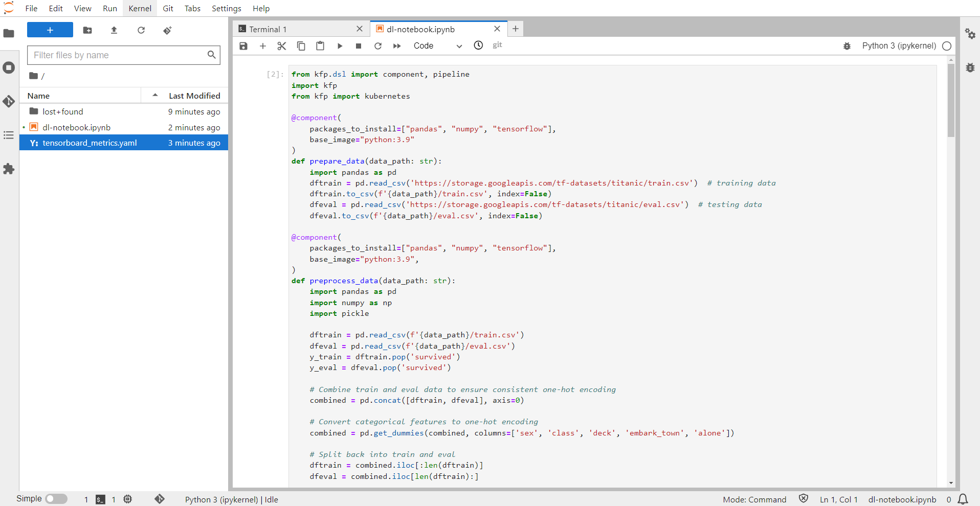Upload files icon in file browser
The height and width of the screenshot is (506, 980).
(x=114, y=30)
